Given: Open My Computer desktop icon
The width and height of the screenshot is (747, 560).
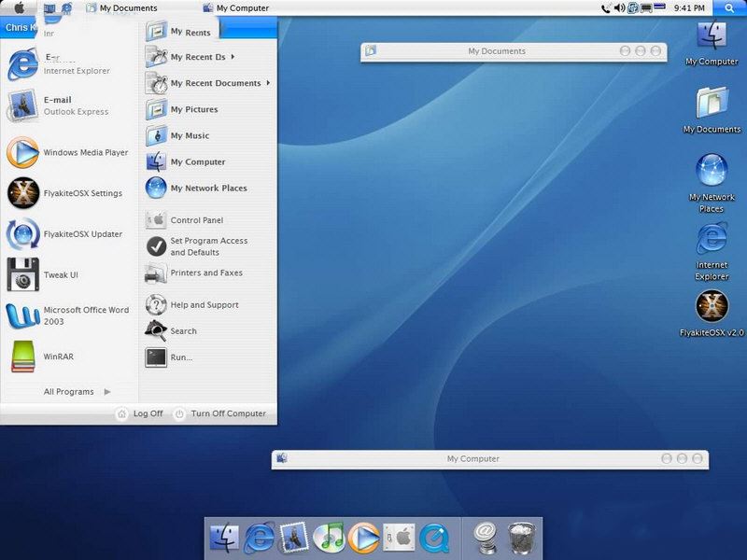Looking at the screenshot, I should 712,43.
